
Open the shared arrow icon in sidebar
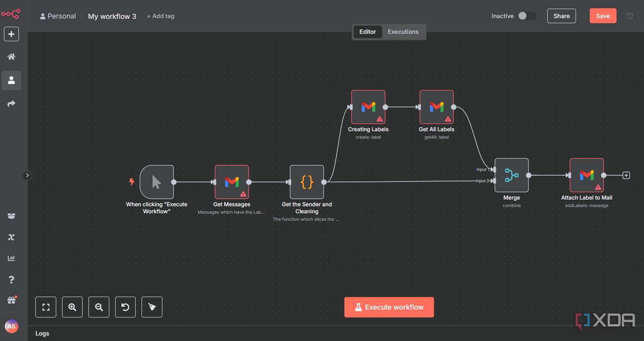pos(11,104)
